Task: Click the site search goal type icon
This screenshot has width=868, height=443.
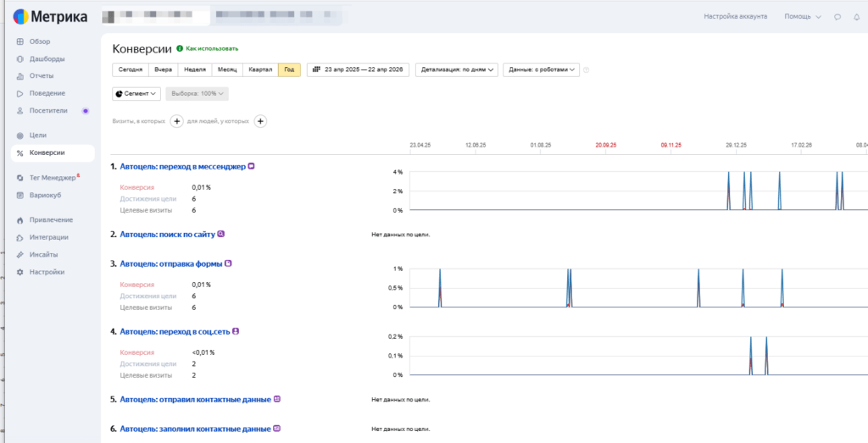Action: (221, 234)
